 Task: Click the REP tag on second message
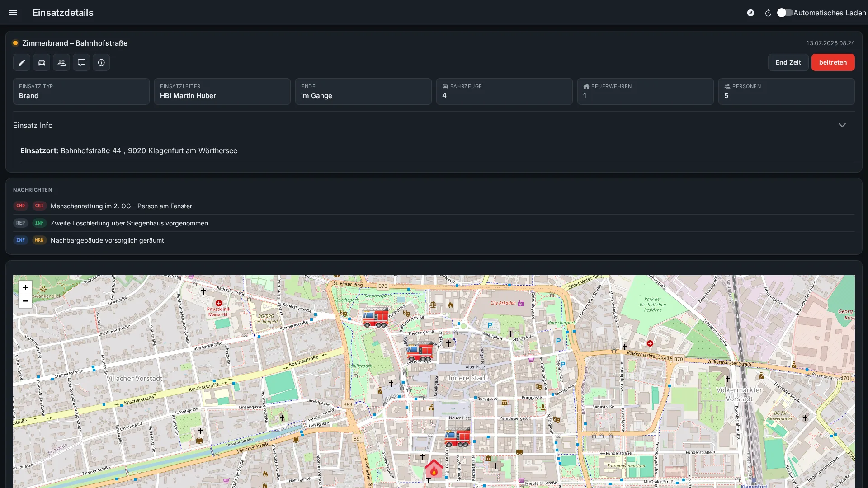[21, 223]
